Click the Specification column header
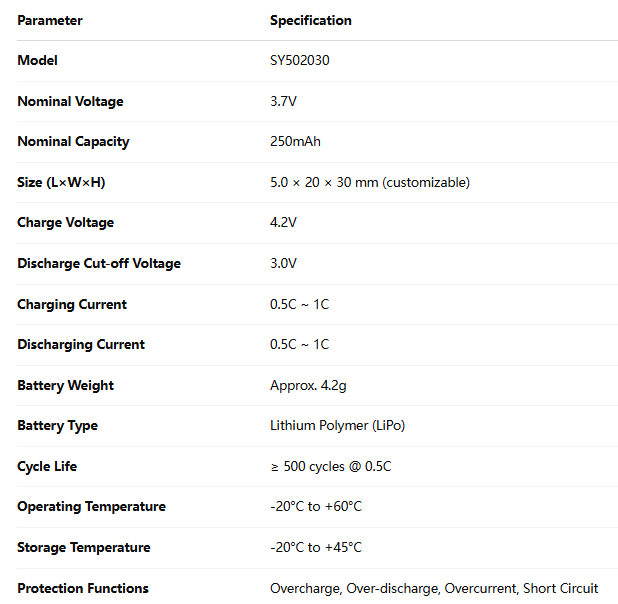618x604 pixels. click(311, 21)
